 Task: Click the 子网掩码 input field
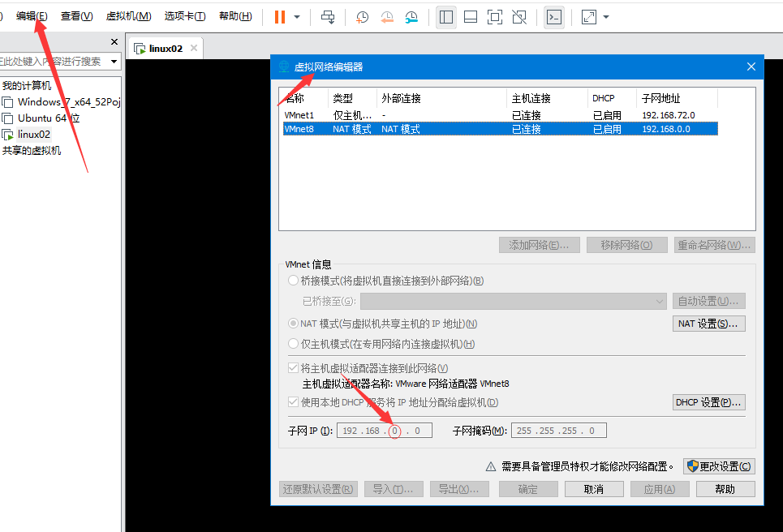(x=559, y=431)
